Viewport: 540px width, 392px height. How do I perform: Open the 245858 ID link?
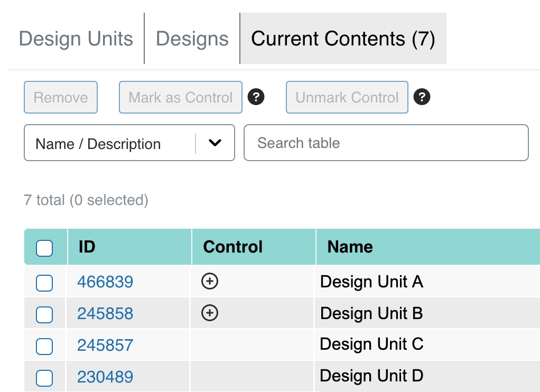click(105, 314)
